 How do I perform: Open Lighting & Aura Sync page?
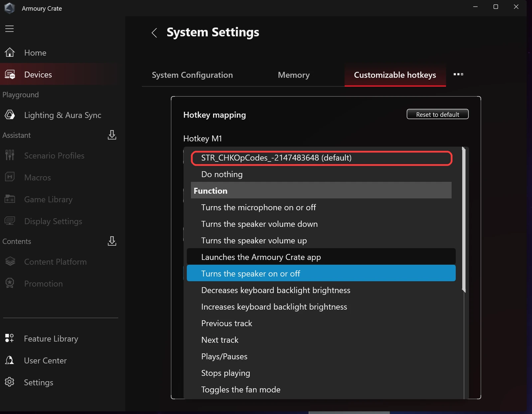[x=63, y=115]
